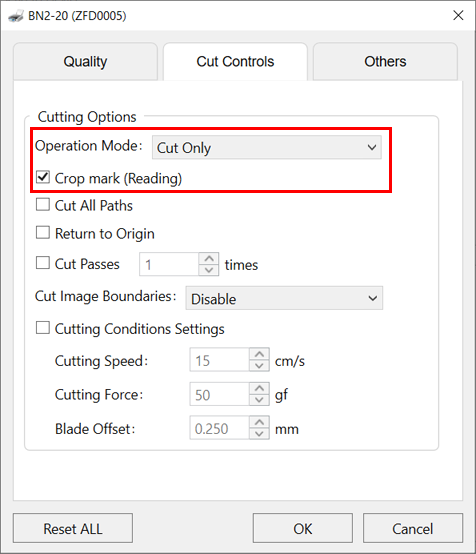The width and height of the screenshot is (476, 554).
Task: Click the Cancel button
Action: point(413,528)
